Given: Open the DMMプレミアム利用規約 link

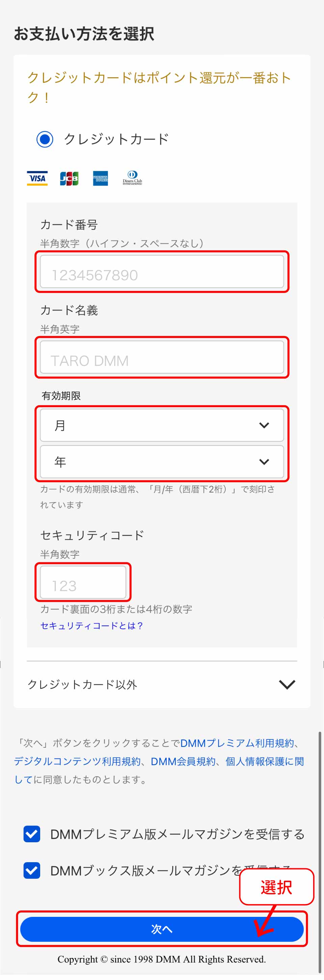Looking at the screenshot, I should [x=237, y=743].
